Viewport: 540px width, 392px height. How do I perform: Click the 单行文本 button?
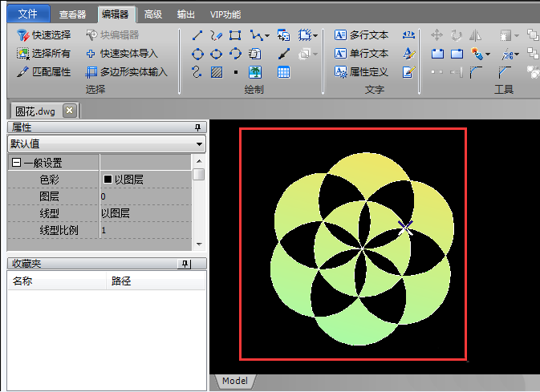361,54
